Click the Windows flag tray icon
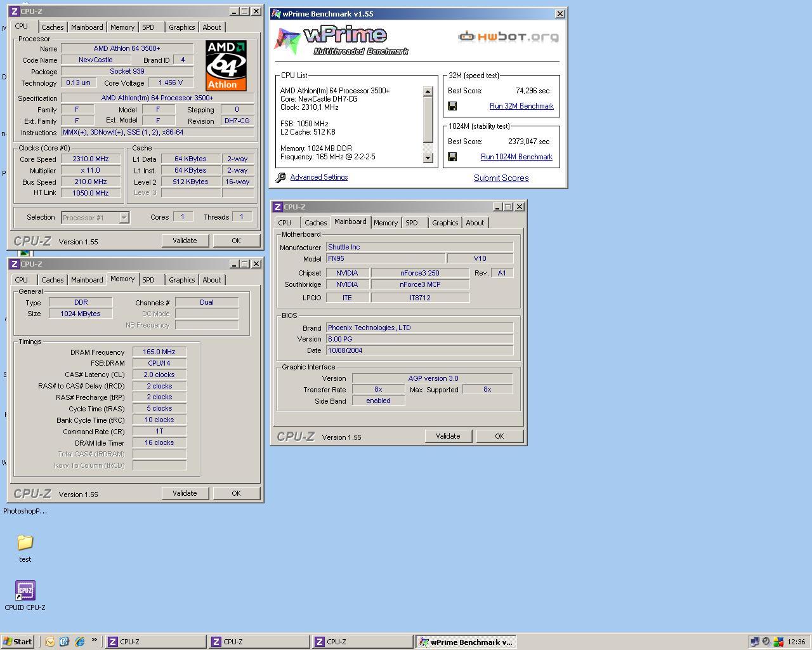Image resolution: width=812 pixels, height=650 pixels. tap(778, 642)
